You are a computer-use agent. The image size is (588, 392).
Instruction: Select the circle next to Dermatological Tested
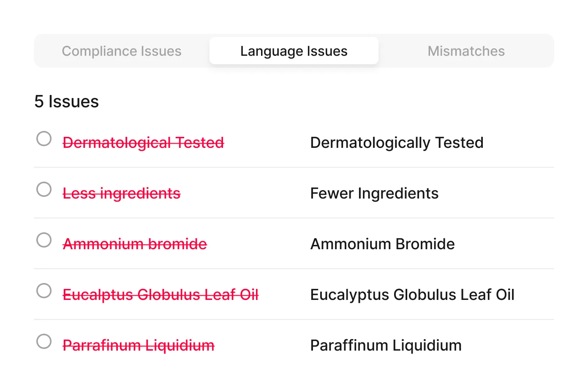pyautogui.click(x=44, y=138)
